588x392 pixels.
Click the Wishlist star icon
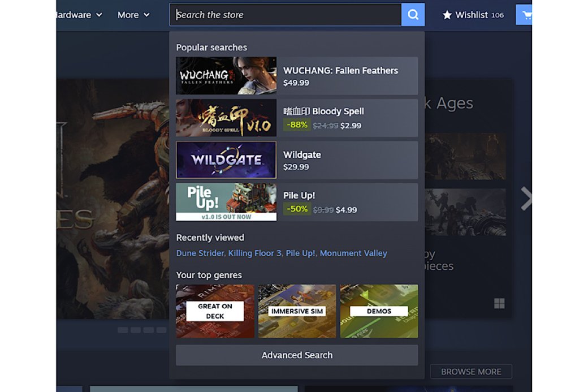[447, 15]
